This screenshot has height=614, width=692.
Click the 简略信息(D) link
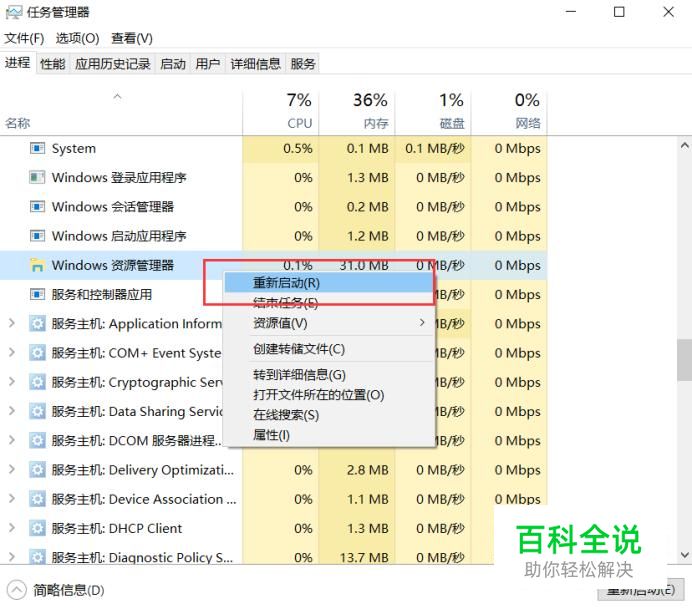[69, 590]
